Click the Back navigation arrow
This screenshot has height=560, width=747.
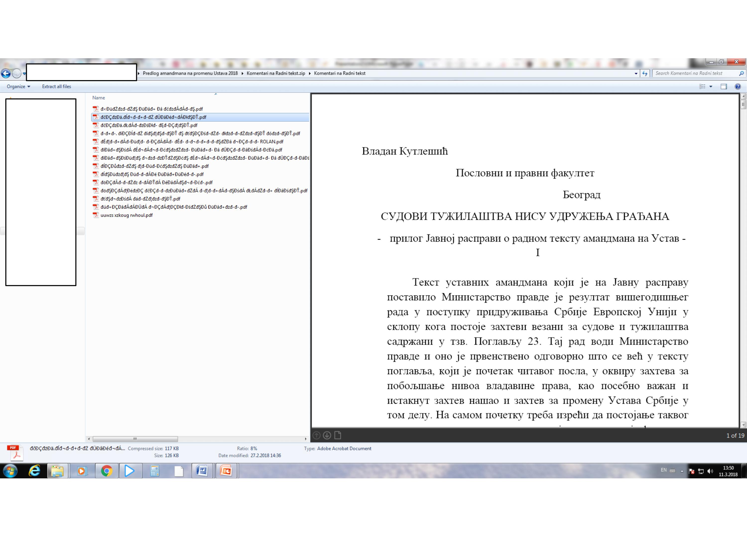[6, 73]
